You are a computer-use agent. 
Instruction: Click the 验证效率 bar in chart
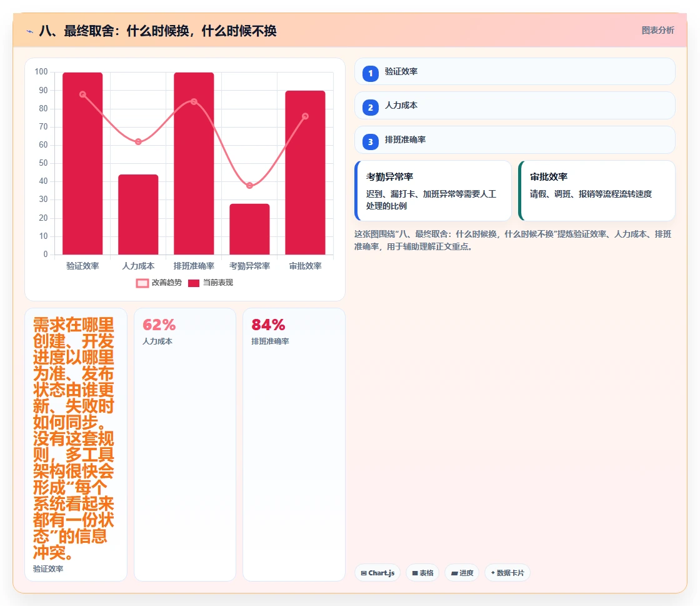[82, 163]
